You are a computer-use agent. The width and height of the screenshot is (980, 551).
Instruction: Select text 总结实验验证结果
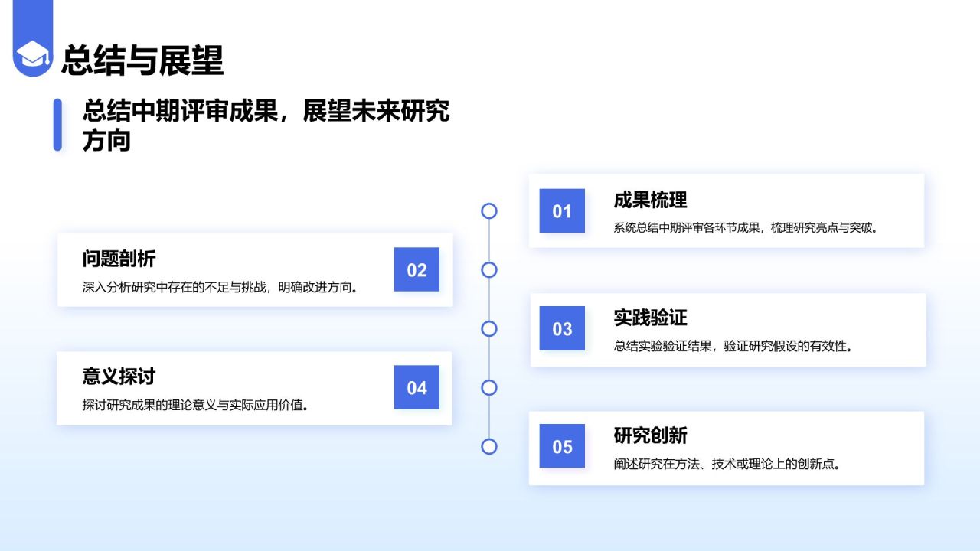(x=662, y=346)
